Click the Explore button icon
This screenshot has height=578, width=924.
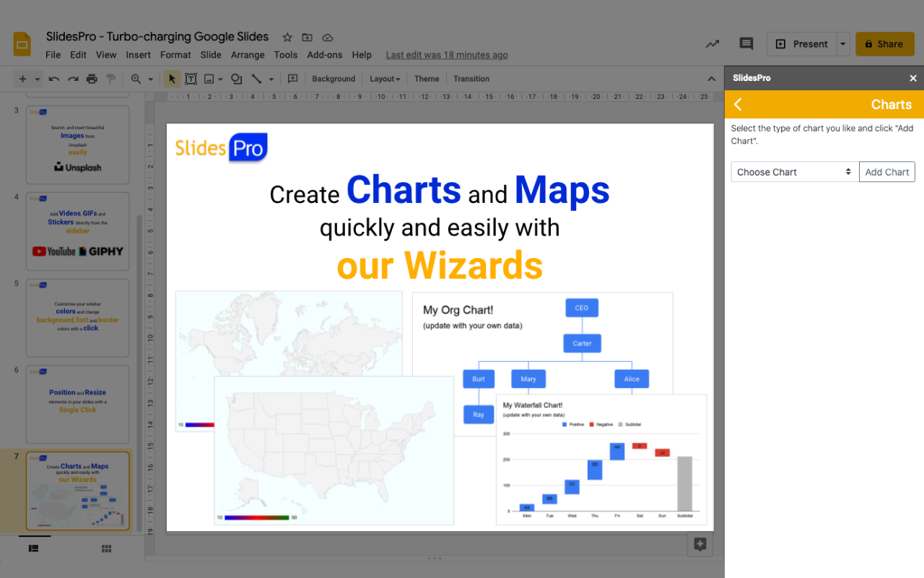point(699,545)
